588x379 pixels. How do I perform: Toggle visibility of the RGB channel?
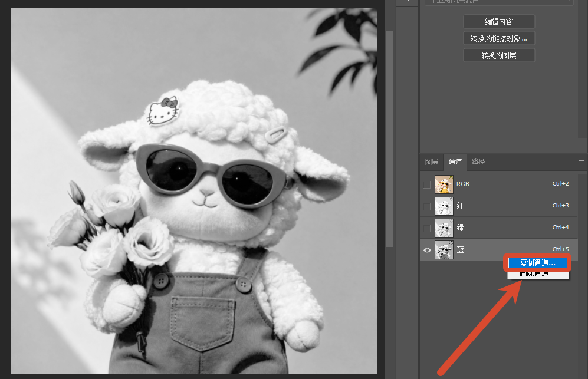tap(426, 184)
